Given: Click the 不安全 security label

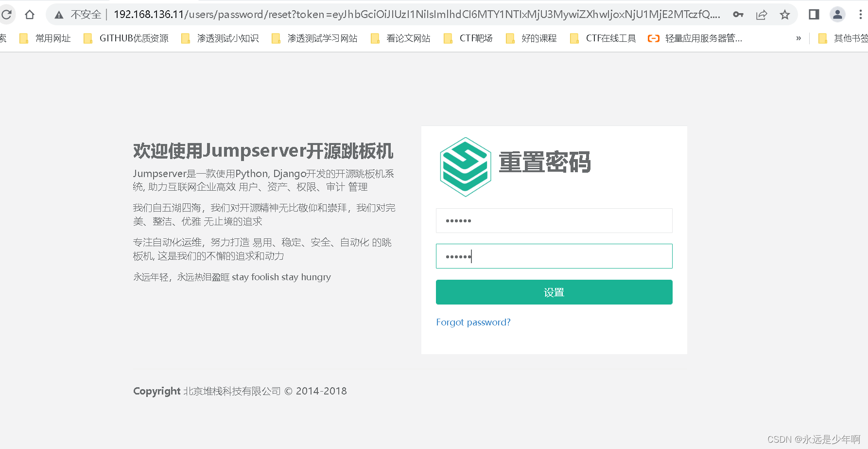Looking at the screenshot, I should point(86,15).
